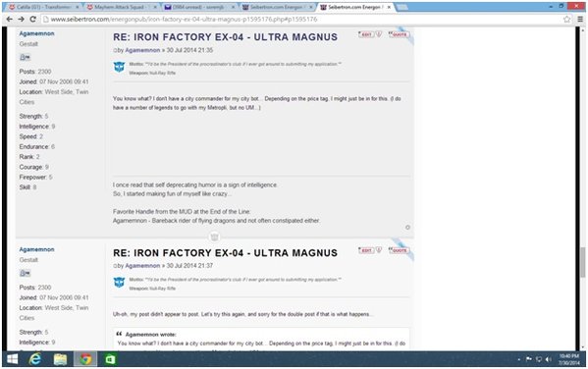Switch to the unread mail tab

pyautogui.click(x=200, y=7)
